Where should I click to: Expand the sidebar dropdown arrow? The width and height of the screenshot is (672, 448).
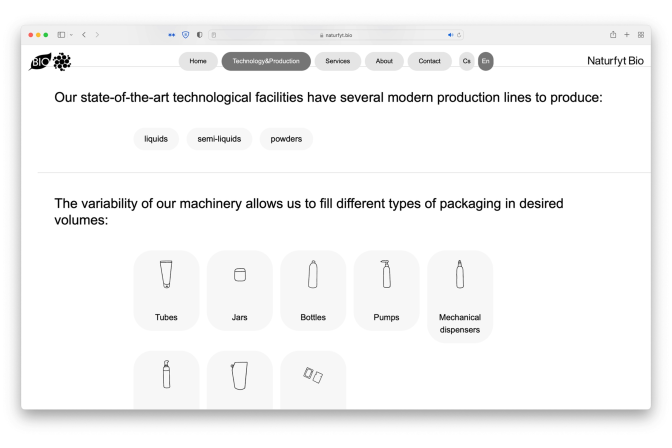tap(71, 35)
